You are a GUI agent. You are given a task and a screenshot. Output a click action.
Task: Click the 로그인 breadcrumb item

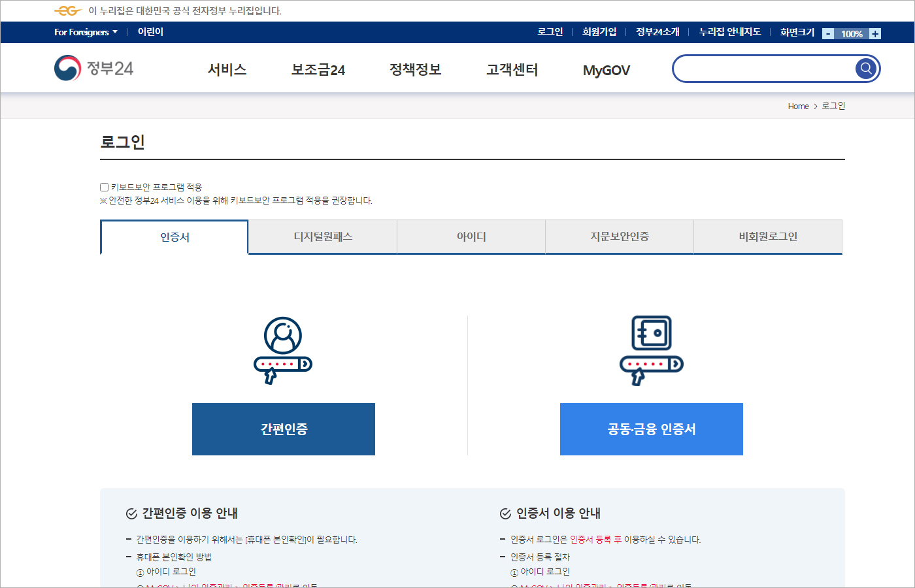[833, 106]
